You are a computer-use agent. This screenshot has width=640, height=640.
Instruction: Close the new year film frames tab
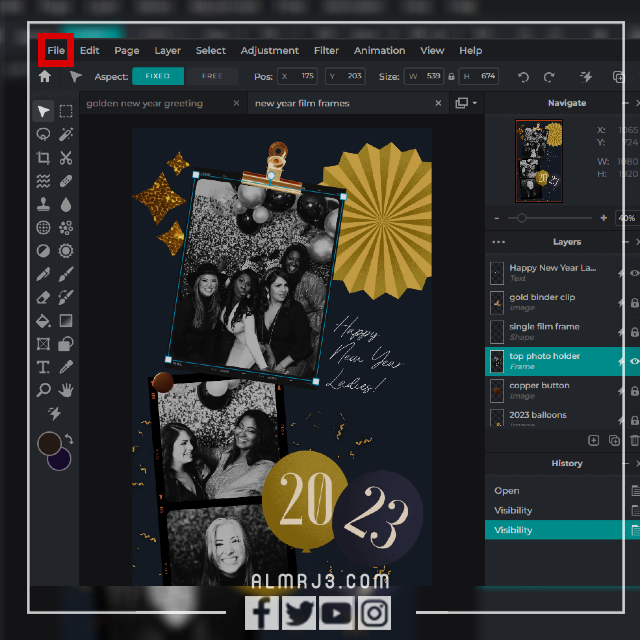438,103
